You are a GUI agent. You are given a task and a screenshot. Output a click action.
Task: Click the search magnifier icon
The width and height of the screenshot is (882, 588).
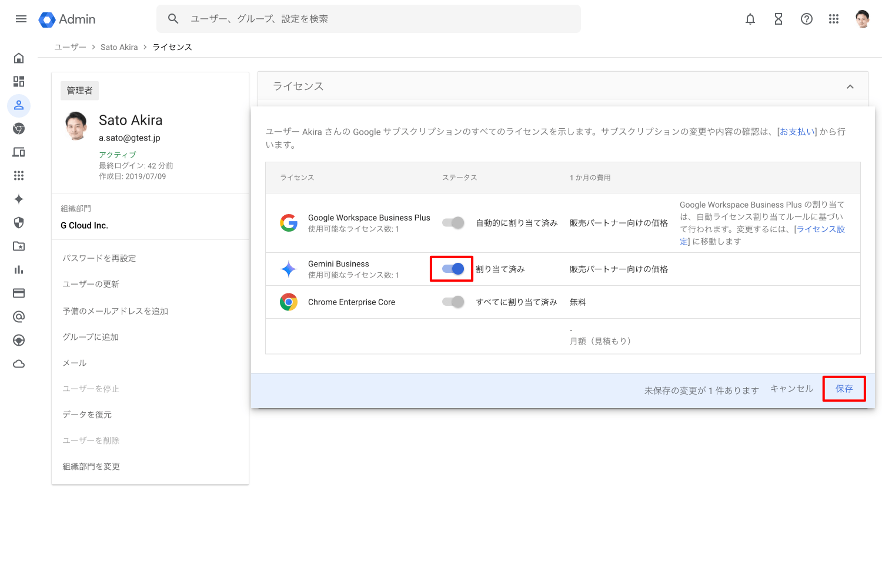[x=173, y=19]
